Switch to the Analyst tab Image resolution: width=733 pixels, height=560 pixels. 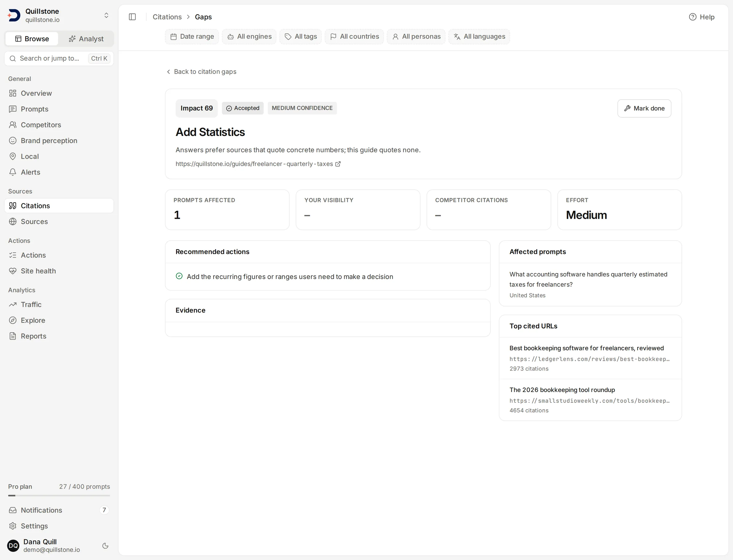pos(86,39)
